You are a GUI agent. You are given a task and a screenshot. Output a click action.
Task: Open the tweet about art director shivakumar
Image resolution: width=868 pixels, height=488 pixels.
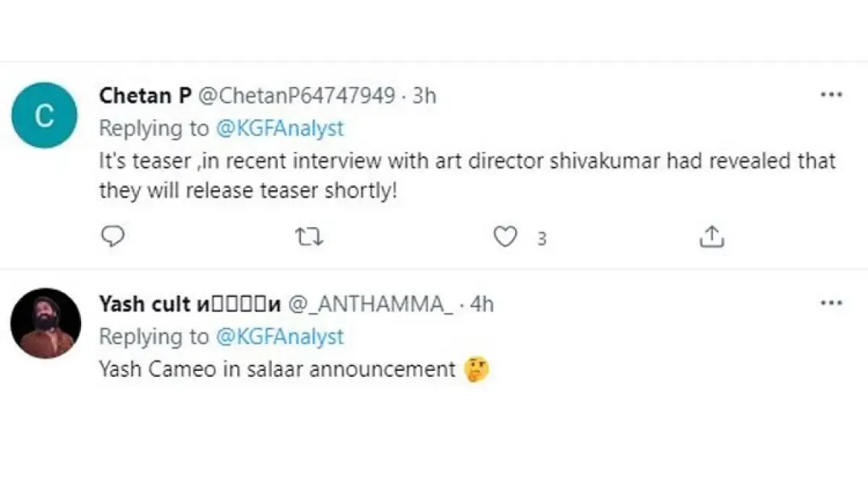tap(467, 176)
